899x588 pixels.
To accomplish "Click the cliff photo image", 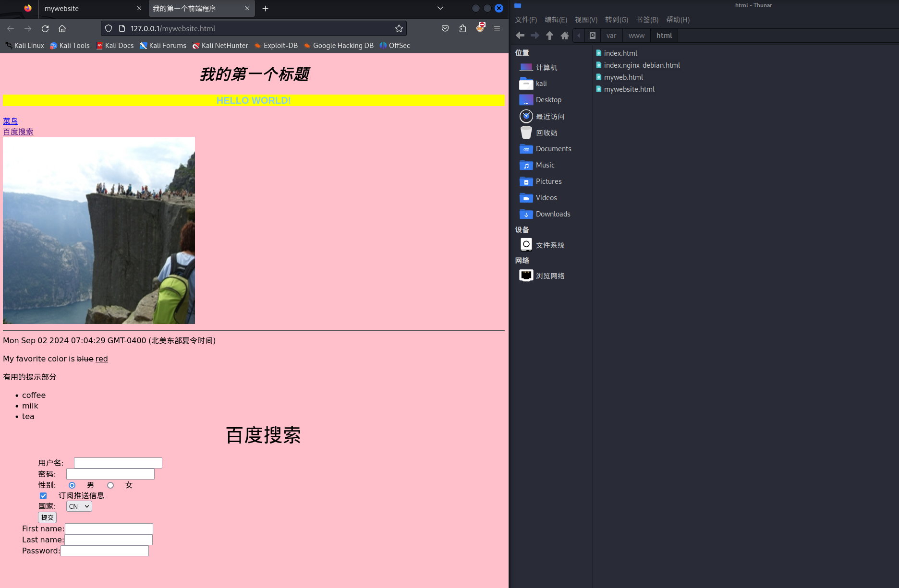I will (x=99, y=230).
